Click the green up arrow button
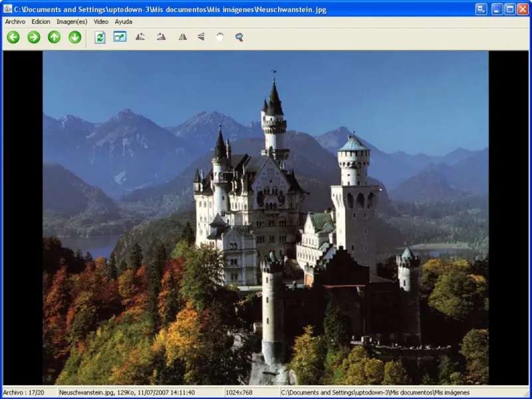Viewport: 532px width, 399px height. [x=55, y=37]
